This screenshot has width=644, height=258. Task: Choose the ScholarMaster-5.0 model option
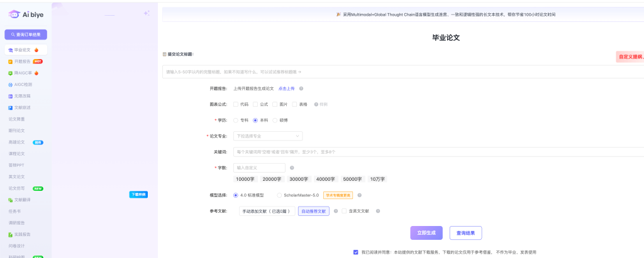point(279,195)
